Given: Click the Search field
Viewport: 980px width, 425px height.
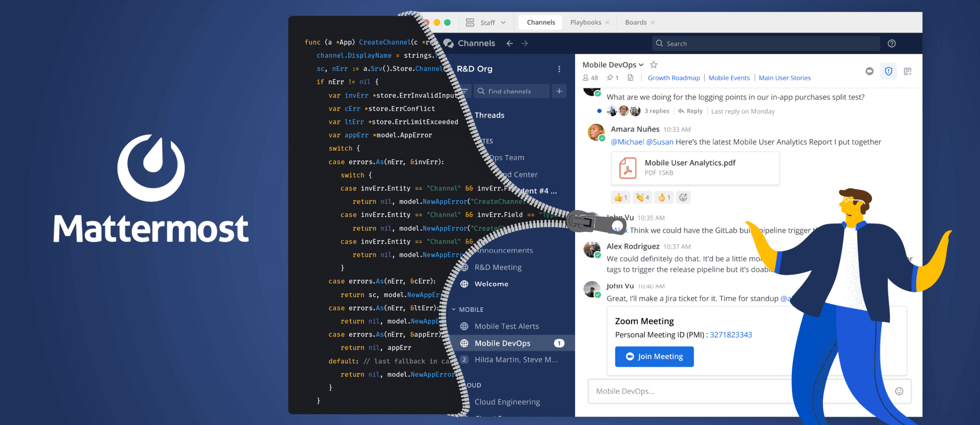Looking at the screenshot, I should coord(766,43).
